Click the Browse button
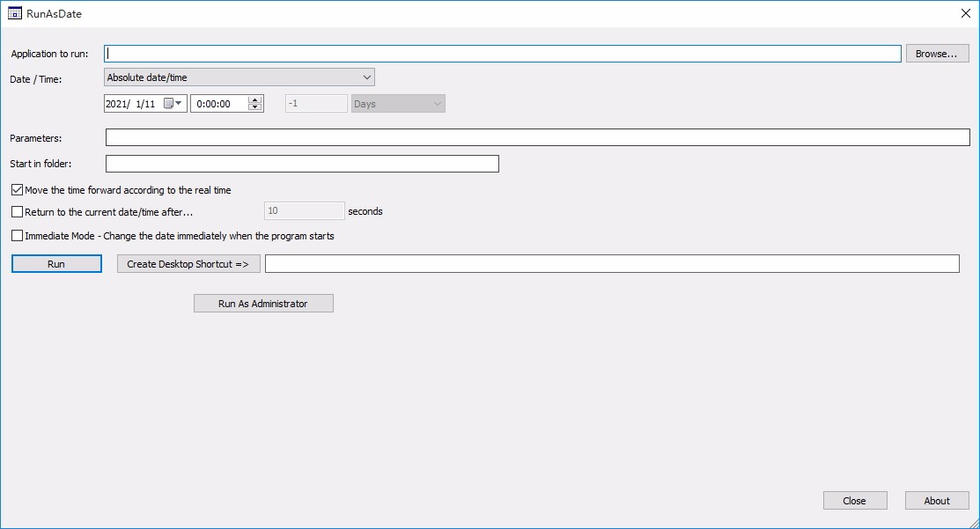Image resolution: width=980 pixels, height=529 pixels. pos(936,53)
